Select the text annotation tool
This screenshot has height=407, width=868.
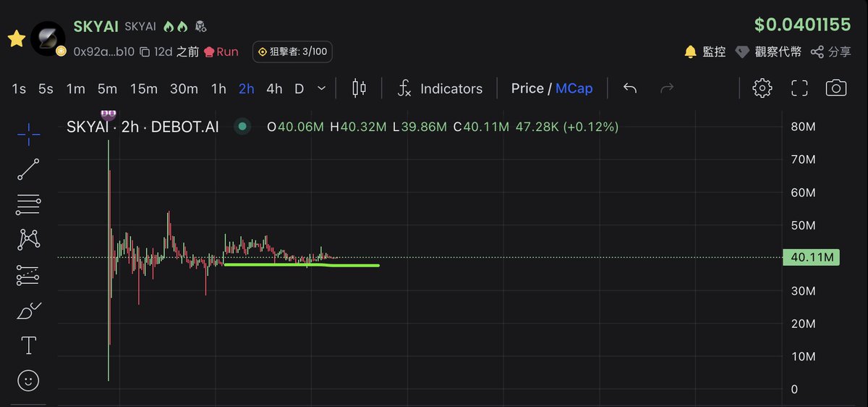(28, 346)
